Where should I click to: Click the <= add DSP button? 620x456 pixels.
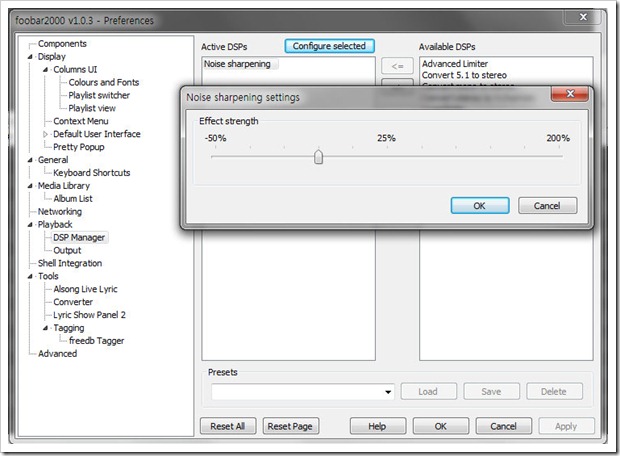(x=397, y=66)
